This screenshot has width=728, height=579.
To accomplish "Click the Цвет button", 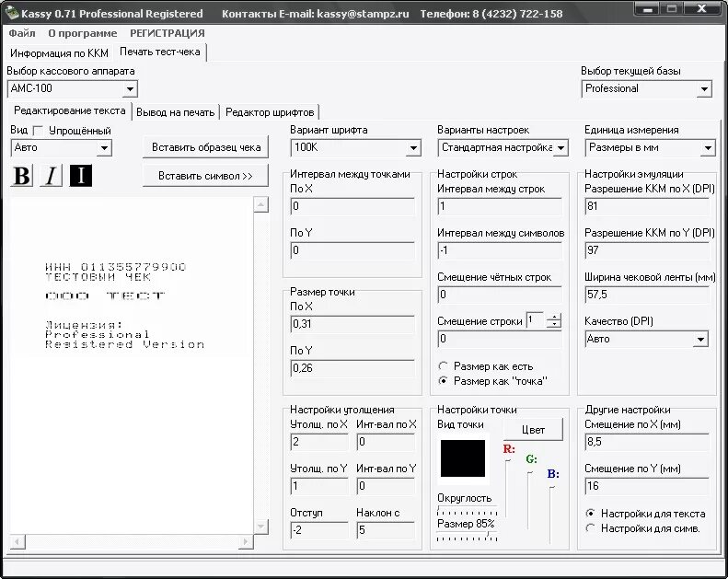I will tap(533, 430).
